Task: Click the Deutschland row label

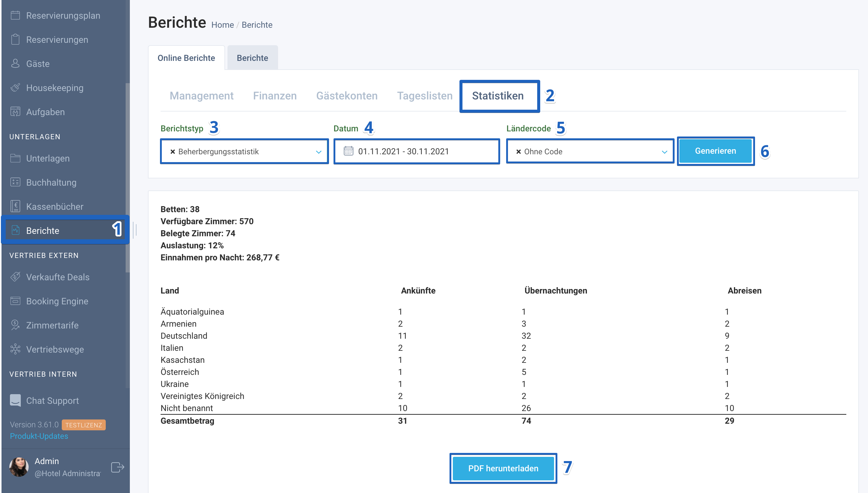Action: (184, 336)
